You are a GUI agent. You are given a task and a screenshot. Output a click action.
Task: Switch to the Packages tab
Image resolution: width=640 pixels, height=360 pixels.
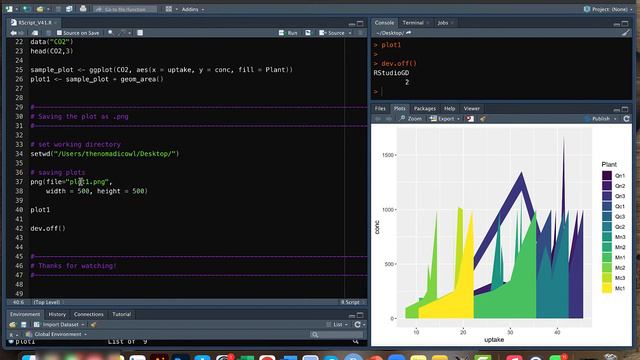(424, 109)
